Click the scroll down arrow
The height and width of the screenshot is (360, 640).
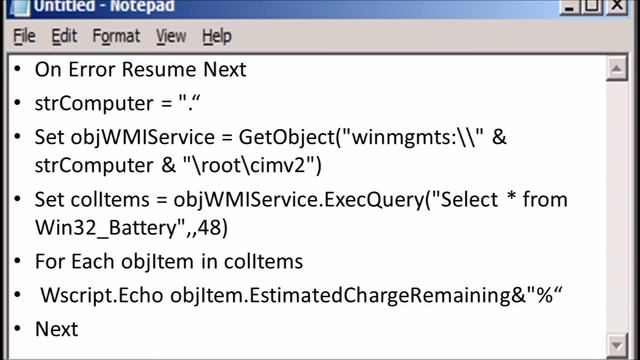[616, 346]
